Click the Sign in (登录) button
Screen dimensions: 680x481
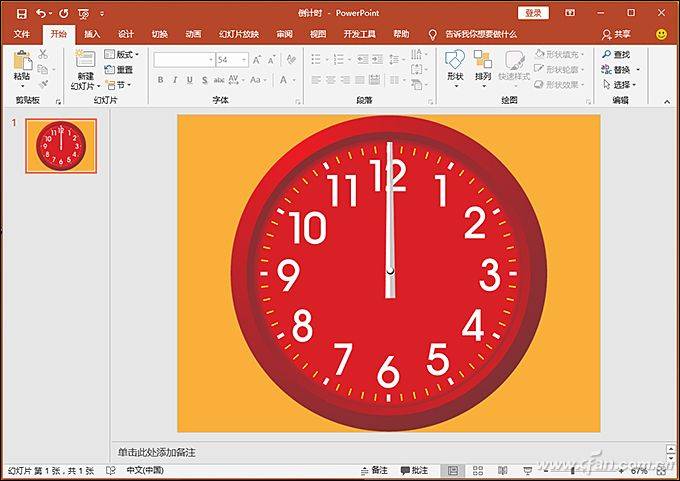coord(534,13)
